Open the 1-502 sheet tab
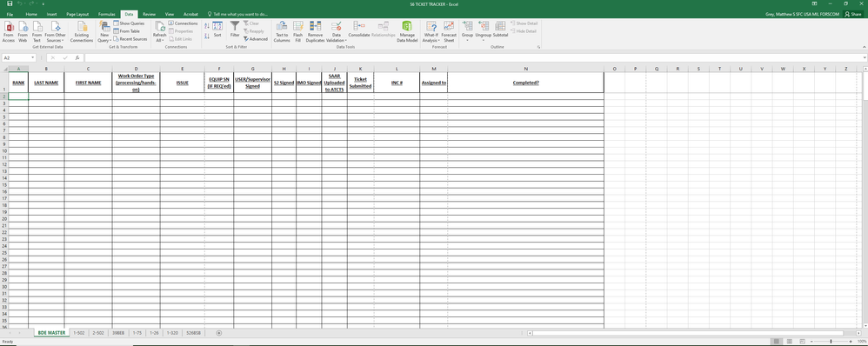Screen dimensions: 868x346 click(78, 333)
